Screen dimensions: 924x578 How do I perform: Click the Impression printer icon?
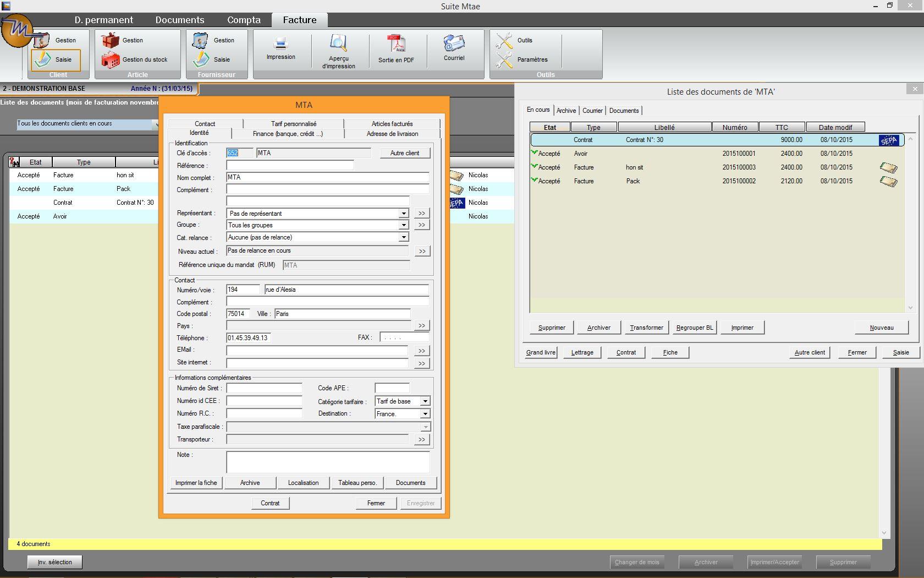pos(280,44)
